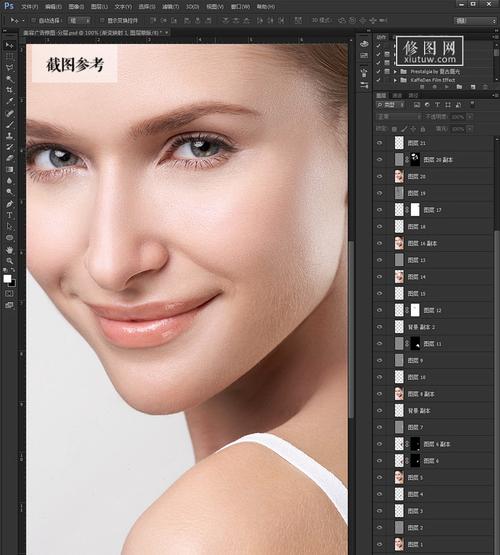Select the Healing Brush tool
Image resolution: width=500 pixels, height=555 pixels.
[10, 113]
